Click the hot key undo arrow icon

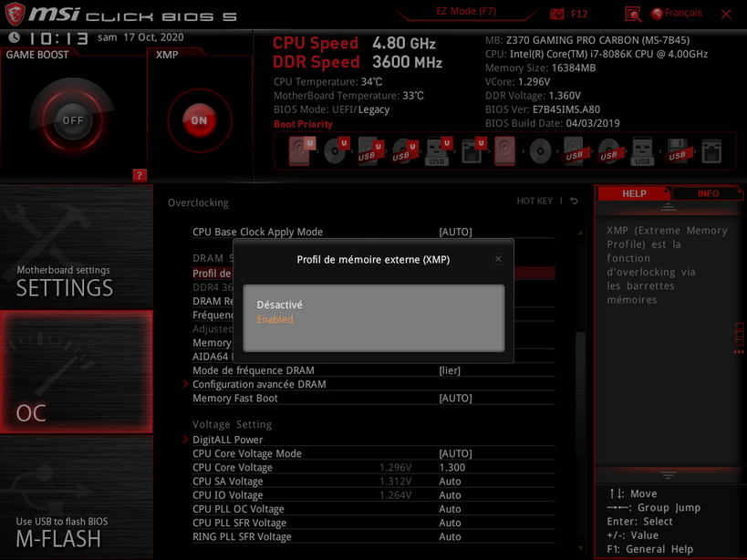coord(574,202)
